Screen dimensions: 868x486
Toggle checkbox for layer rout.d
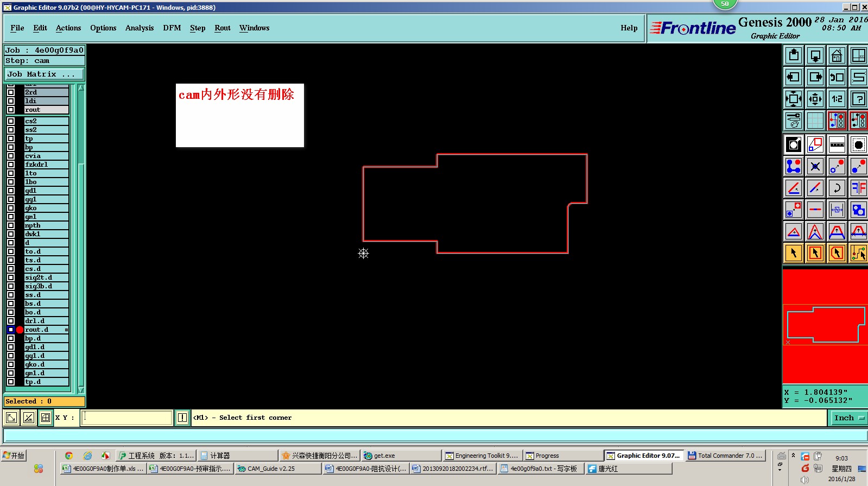pos(11,330)
